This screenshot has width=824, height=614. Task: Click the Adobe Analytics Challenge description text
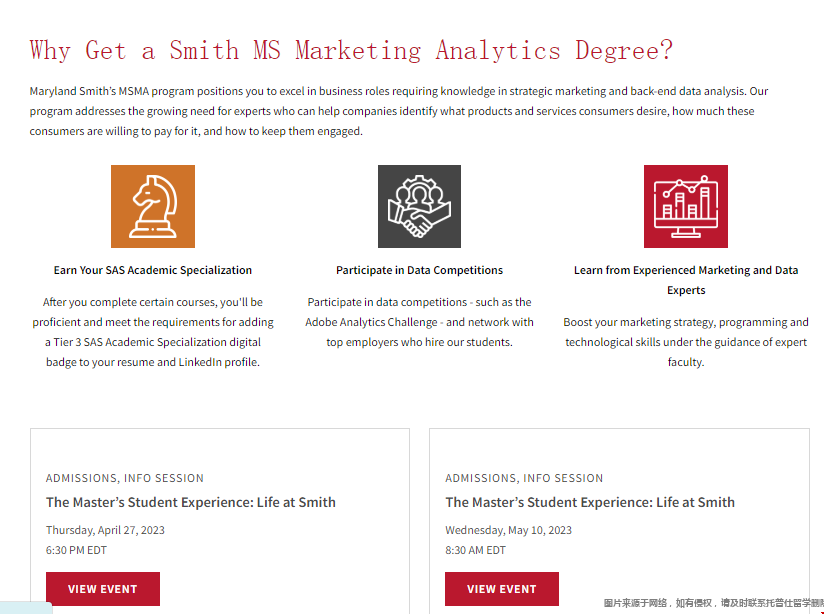point(419,322)
